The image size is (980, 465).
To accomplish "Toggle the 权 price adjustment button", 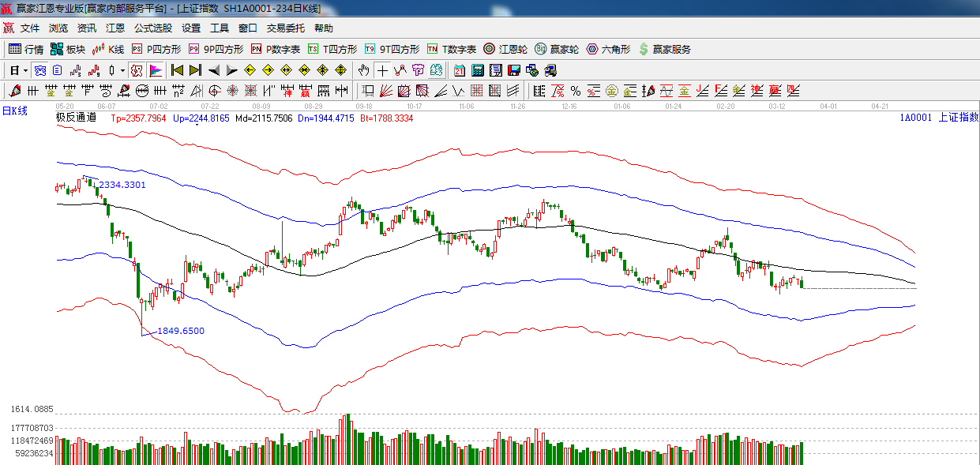I will pyautogui.click(x=137, y=70).
